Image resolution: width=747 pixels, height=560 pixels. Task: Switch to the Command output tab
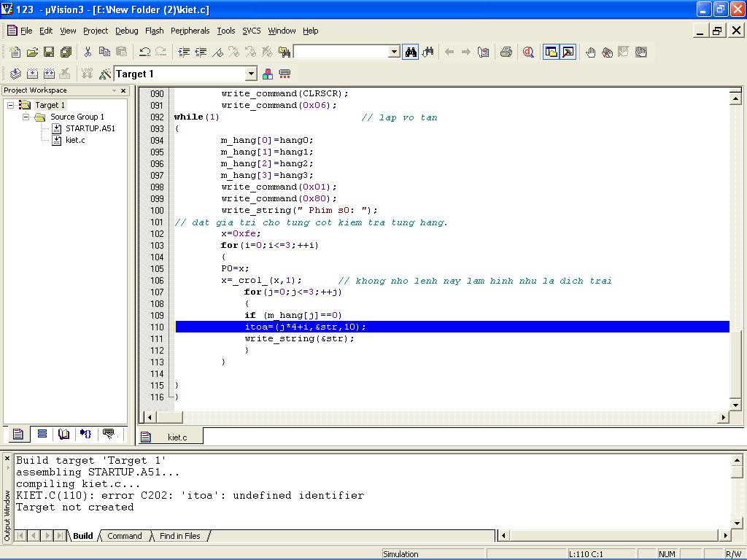[124, 536]
